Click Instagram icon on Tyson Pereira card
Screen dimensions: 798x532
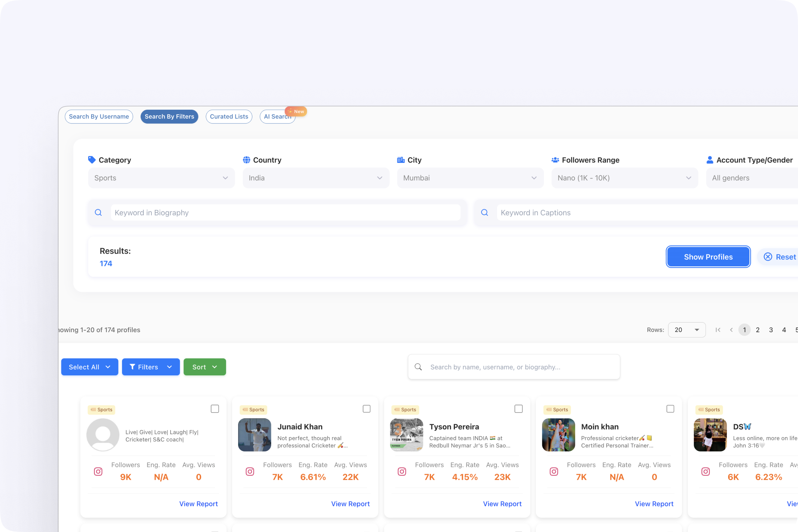402,471
